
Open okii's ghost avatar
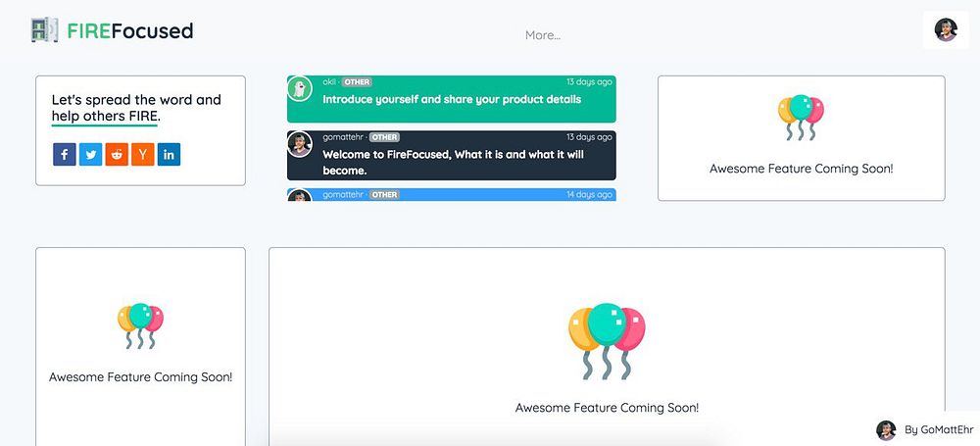300,88
